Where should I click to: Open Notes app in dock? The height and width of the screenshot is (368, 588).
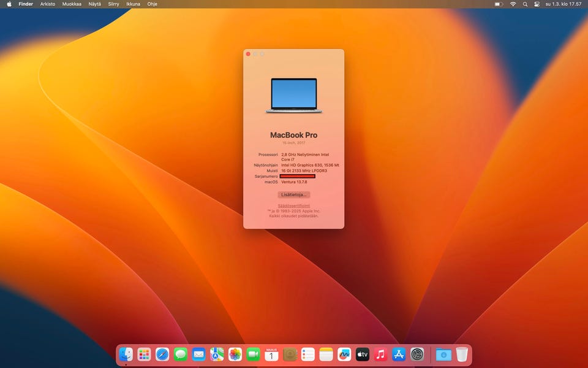click(x=326, y=354)
